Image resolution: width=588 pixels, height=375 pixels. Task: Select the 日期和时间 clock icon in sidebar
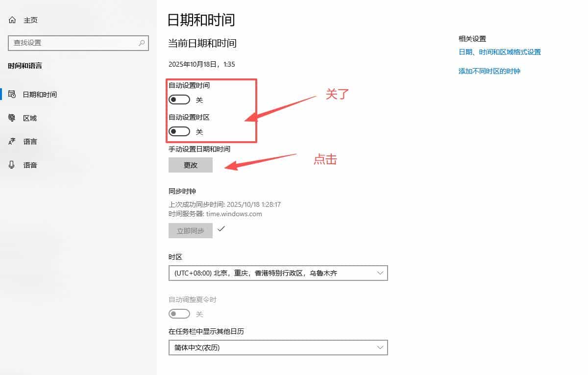coord(11,94)
